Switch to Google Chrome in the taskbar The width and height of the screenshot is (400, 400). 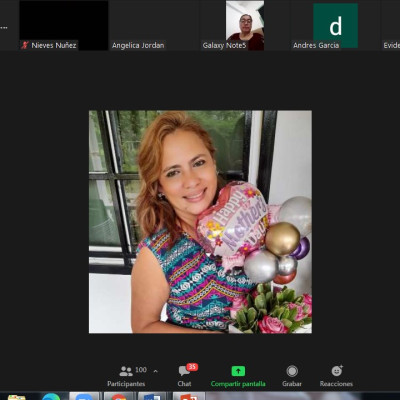pyautogui.click(x=118, y=397)
